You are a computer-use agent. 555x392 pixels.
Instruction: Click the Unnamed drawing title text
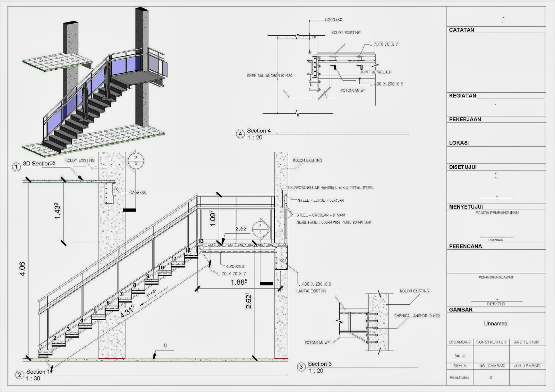pos(495,324)
